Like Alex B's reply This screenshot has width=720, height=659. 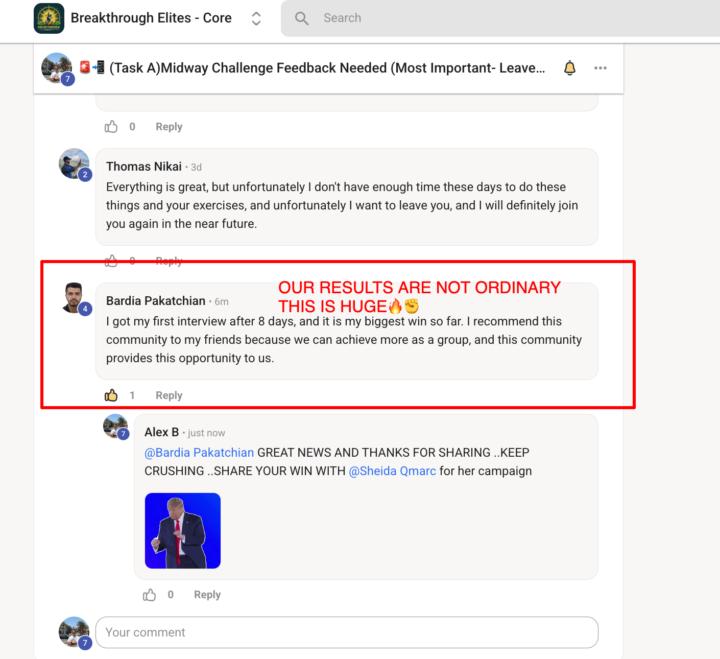pos(149,595)
